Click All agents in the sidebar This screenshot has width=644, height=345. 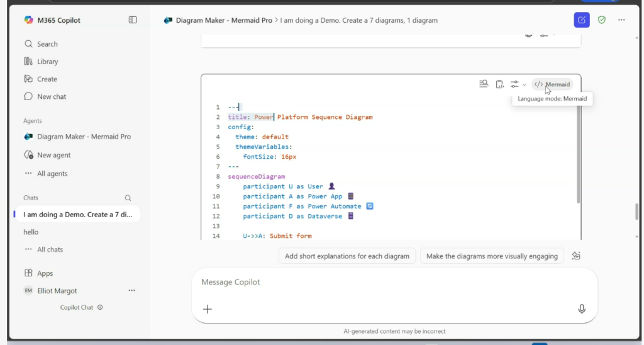(52, 174)
